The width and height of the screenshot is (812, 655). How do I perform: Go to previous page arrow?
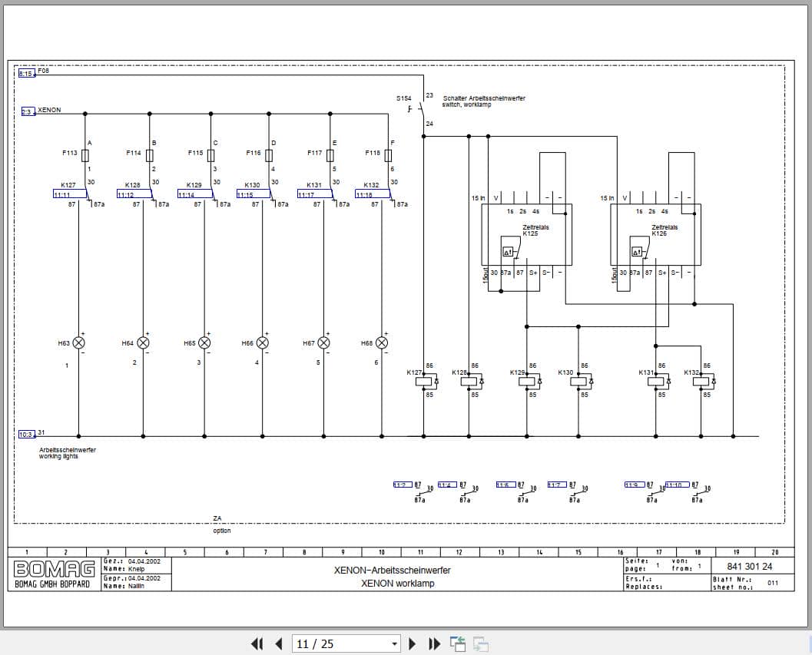279,643
